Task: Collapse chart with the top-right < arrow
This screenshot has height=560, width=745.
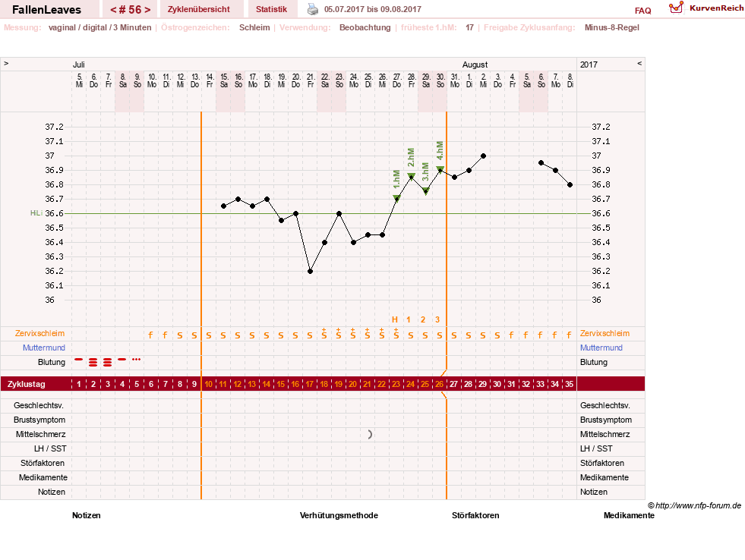Action: point(639,63)
